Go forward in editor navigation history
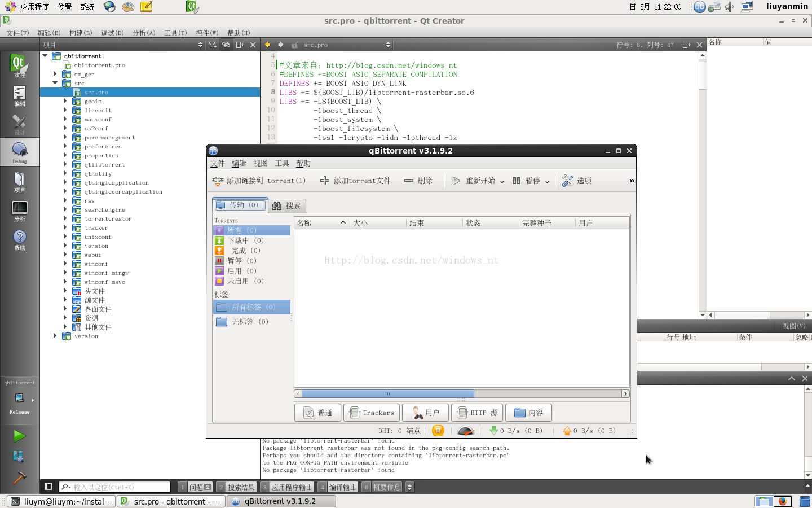Viewport: 812px width, 508px height. point(280,45)
